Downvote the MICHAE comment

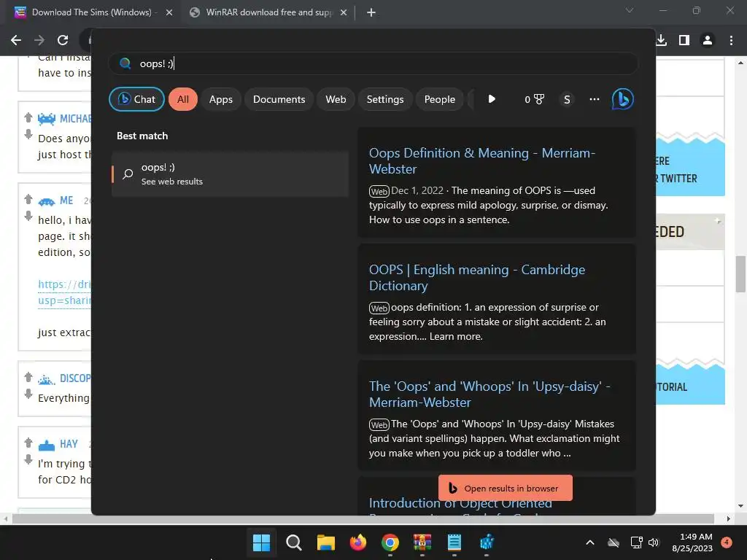pyautogui.click(x=28, y=134)
